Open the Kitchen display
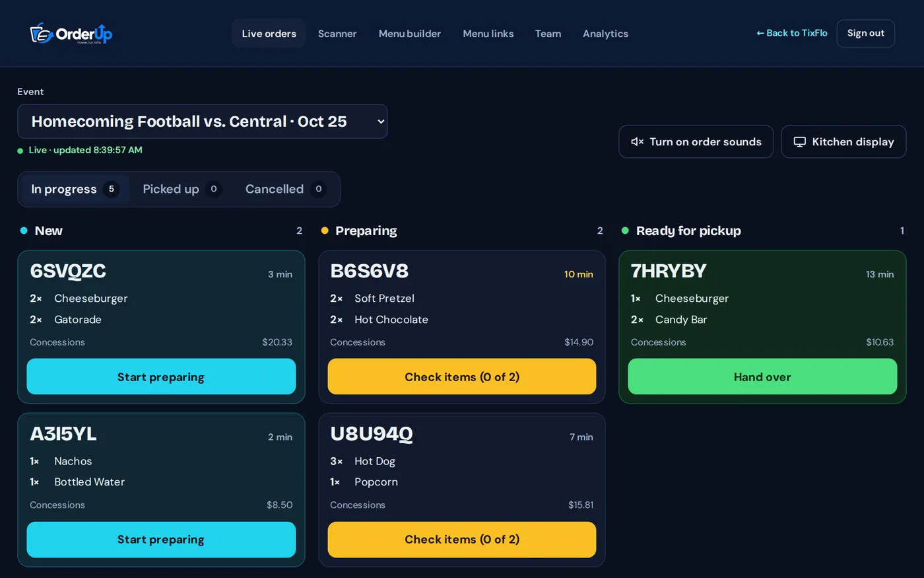This screenshot has width=924, height=578. [x=843, y=142]
